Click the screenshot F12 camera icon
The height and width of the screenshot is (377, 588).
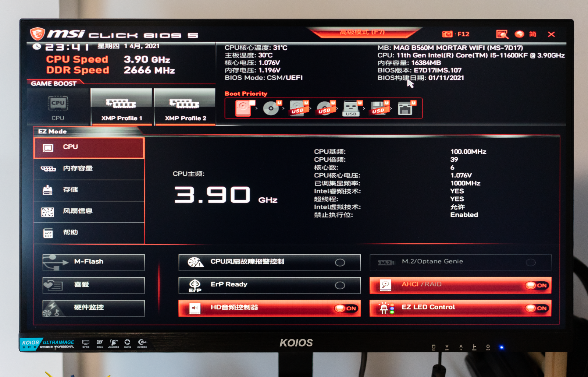coord(447,34)
